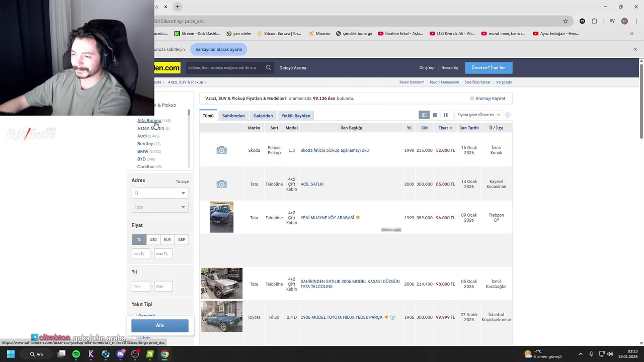Click the blue Ara search button
644x362 pixels.
tap(160, 325)
